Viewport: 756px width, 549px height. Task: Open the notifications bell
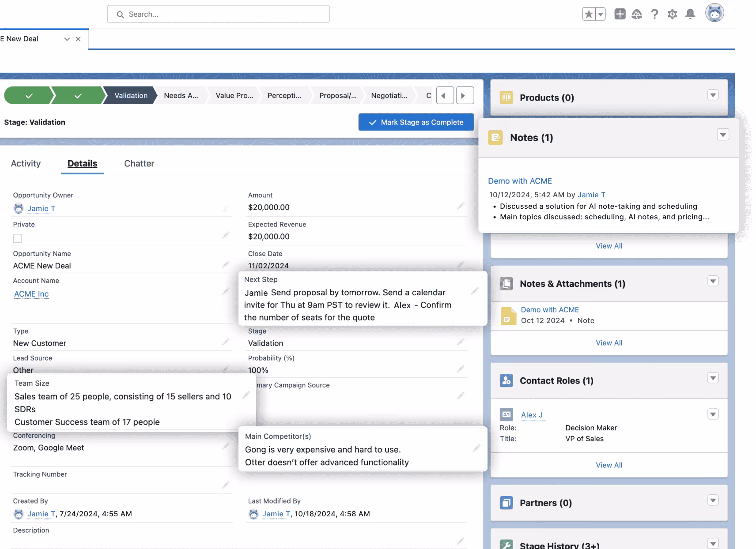(x=690, y=14)
